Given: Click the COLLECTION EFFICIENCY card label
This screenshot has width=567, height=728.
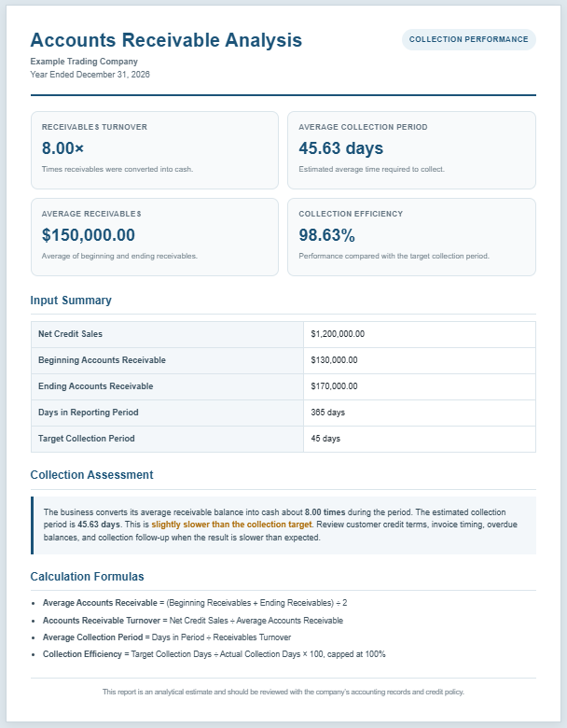Looking at the screenshot, I should 351,214.
